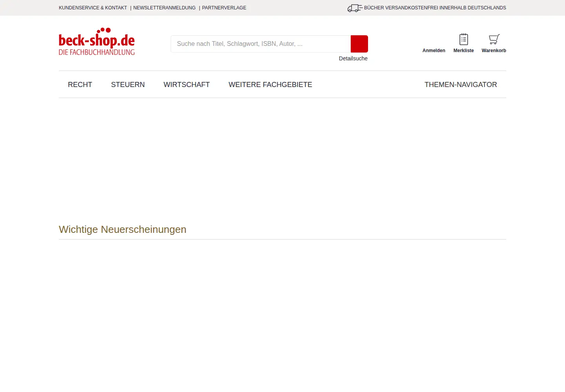The height and width of the screenshot is (392, 565).
Task: Open the Detailsuche advanced search link
Action: pos(353,58)
